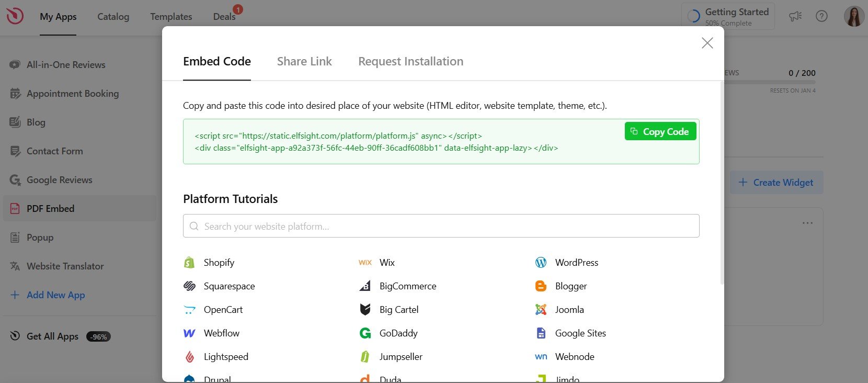Switch to the Embed Code tab
The width and height of the screenshot is (868, 383).
pos(217,61)
